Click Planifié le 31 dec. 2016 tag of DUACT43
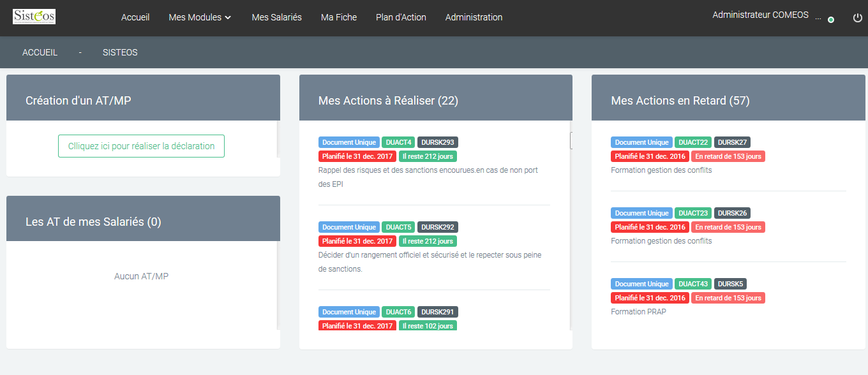The height and width of the screenshot is (375, 868). [650, 298]
